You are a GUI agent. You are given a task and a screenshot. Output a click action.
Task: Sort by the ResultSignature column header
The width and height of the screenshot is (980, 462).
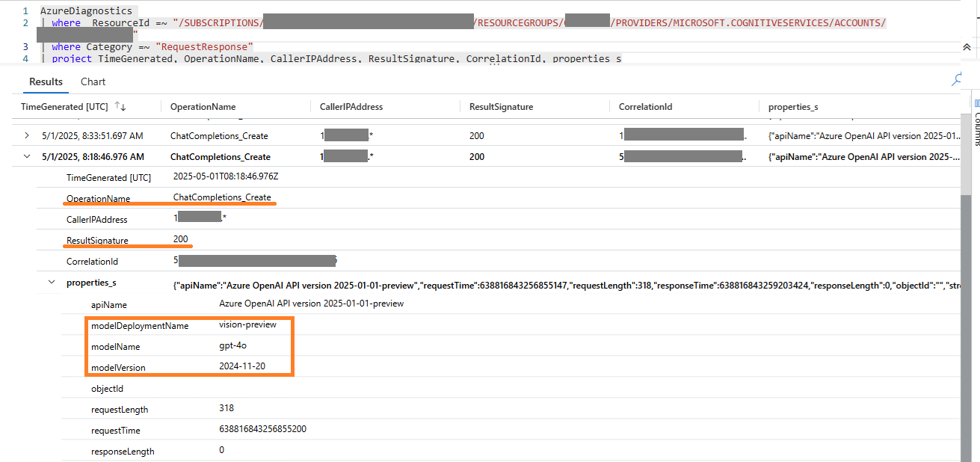pyautogui.click(x=501, y=107)
